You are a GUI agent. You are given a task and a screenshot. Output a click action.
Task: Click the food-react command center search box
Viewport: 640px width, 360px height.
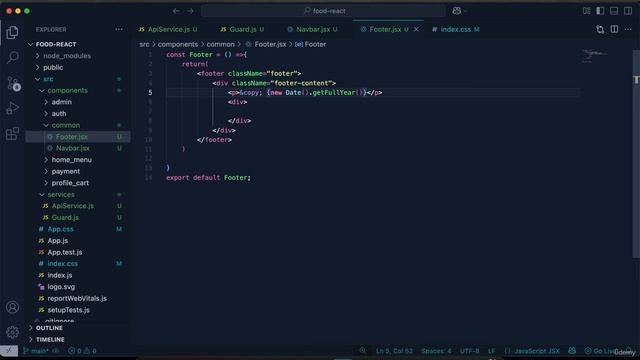pos(323,11)
